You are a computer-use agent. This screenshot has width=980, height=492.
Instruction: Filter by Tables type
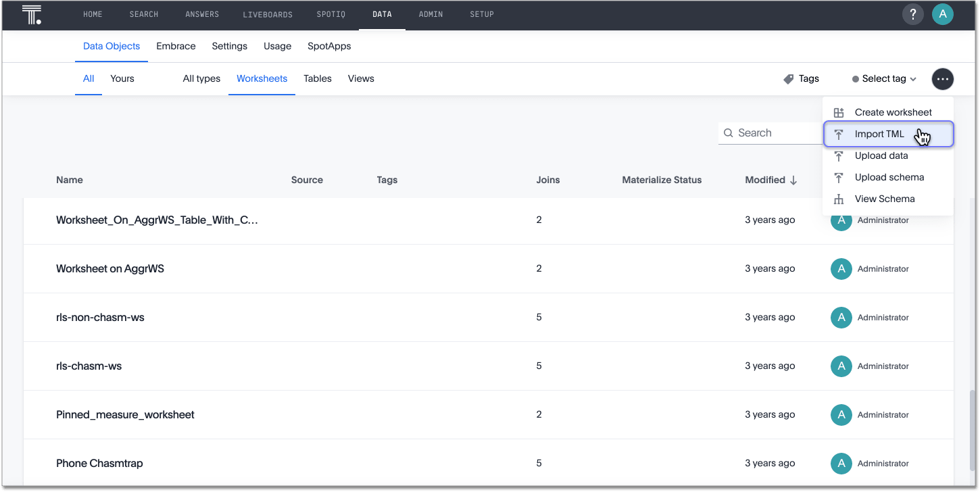pos(318,79)
